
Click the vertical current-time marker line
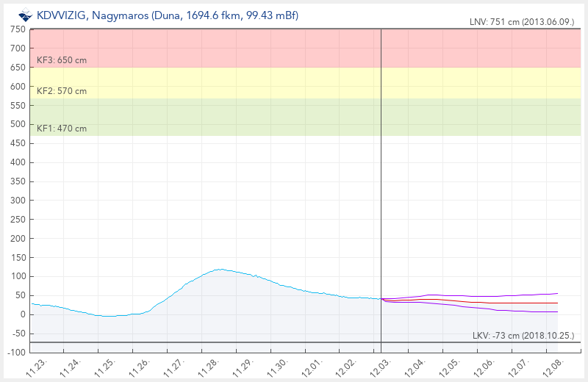coord(381,184)
